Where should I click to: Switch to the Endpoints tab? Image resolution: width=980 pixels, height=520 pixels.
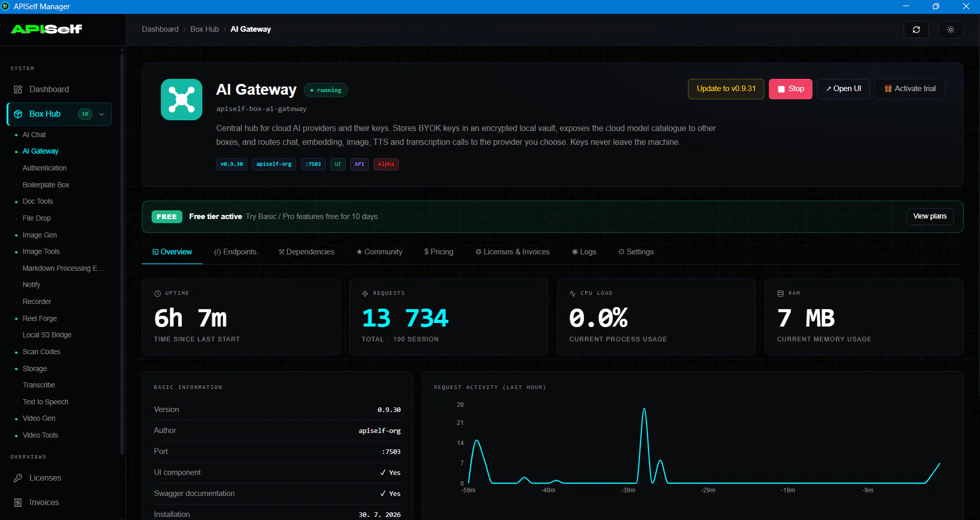click(x=235, y=252)
